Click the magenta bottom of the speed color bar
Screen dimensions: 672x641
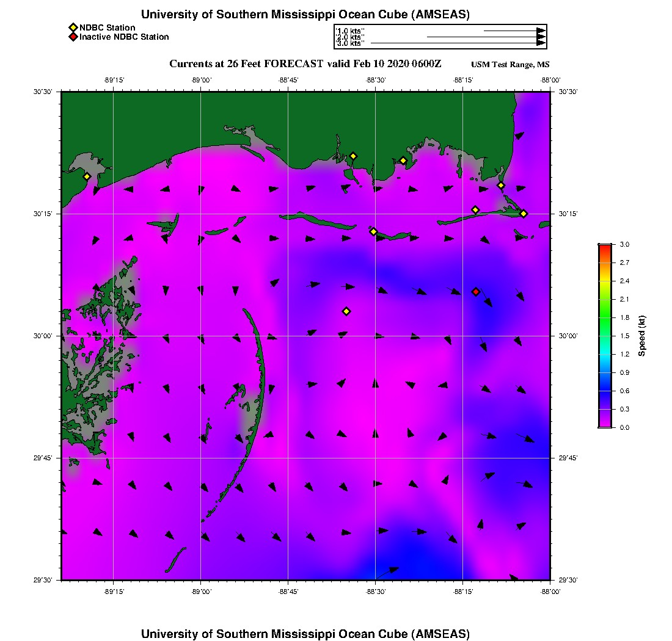pos(605,425)
